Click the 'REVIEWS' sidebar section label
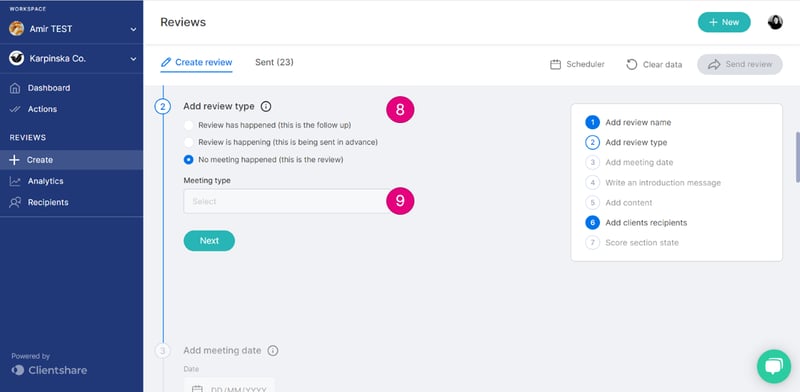Screen dimensions: 800x392 point(28,137)
